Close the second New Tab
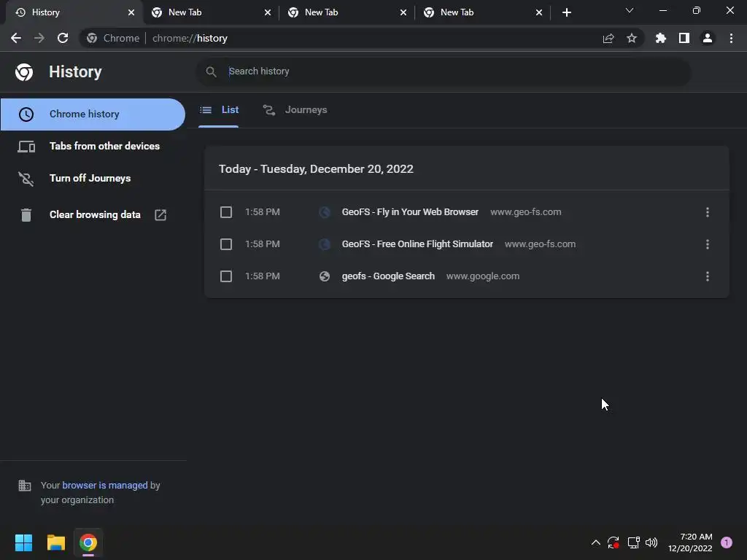The height and width of the screenshot is (560, 747). click(403, 12)
